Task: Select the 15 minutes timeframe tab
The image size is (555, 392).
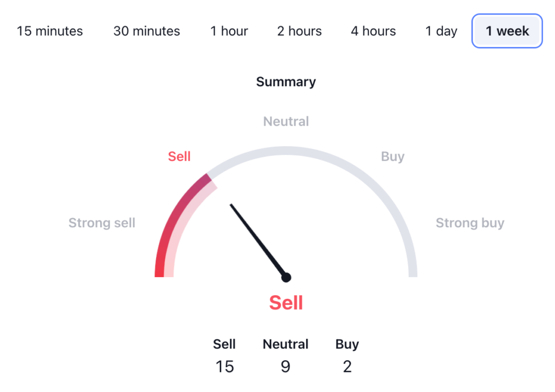Action: (x=50, y=31)
